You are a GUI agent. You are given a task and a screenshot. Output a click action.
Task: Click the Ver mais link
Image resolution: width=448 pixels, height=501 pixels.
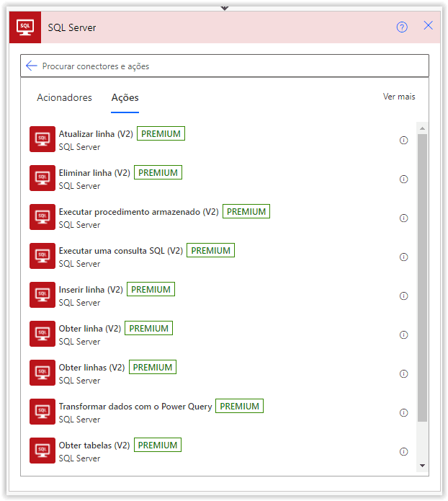[399, 97]
